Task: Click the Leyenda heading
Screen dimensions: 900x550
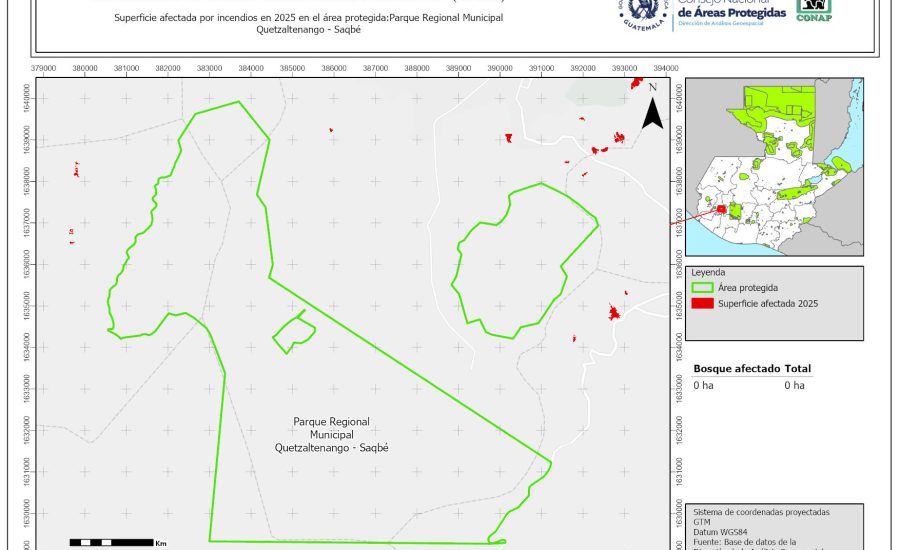Action: (708, 272)
